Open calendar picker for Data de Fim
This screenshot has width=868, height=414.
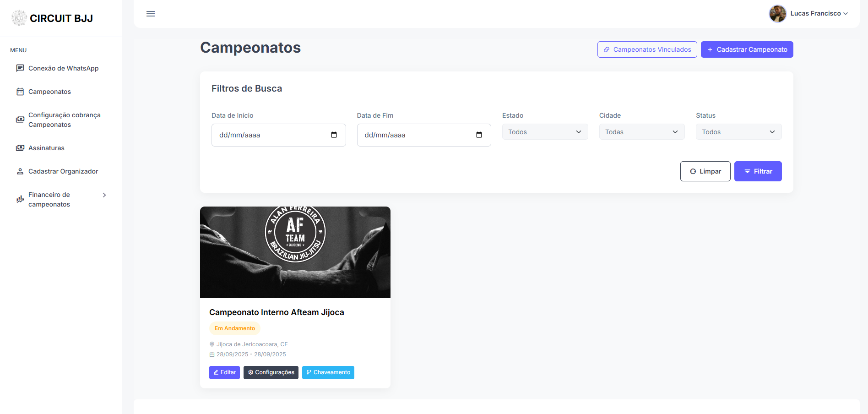pyautogui.click(x=479, y=135)
